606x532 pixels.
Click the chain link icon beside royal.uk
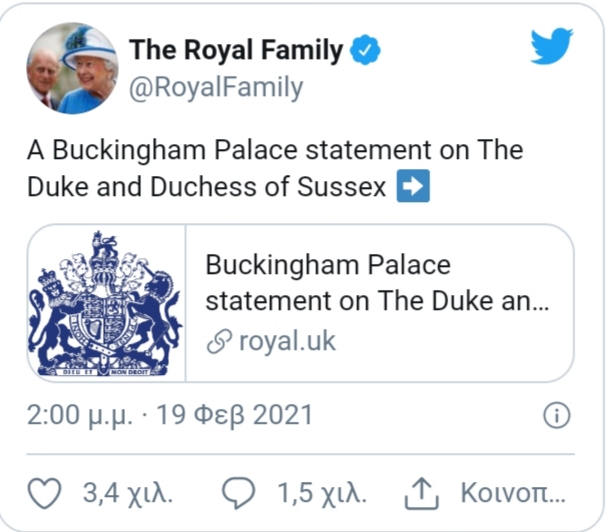click(217, 341)
